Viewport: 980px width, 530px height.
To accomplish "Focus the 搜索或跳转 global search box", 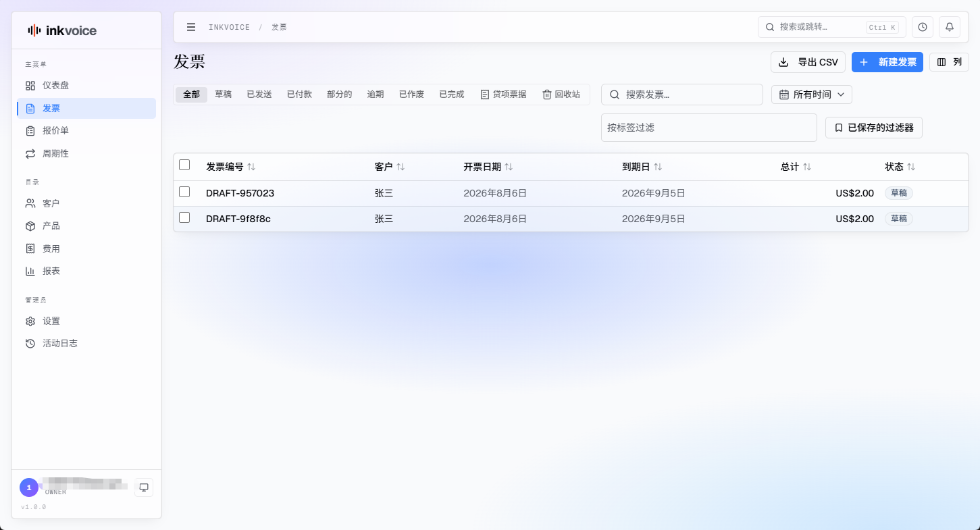I will pos(832,27).
